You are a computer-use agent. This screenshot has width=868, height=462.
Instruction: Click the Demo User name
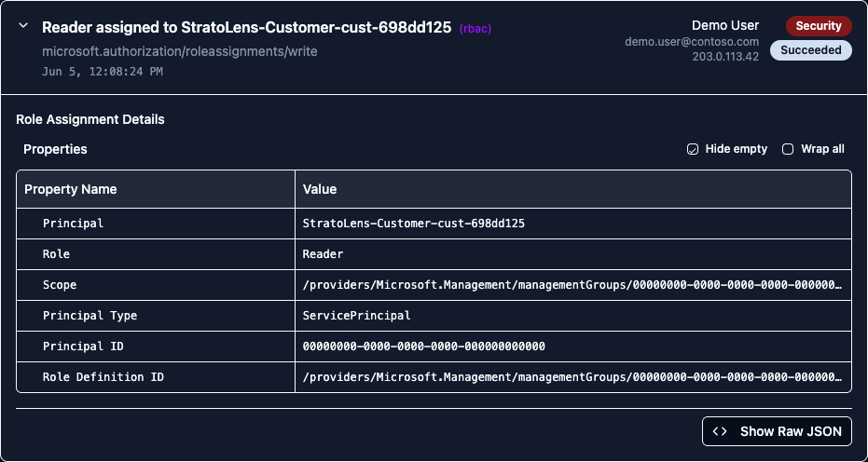(725, 25)
